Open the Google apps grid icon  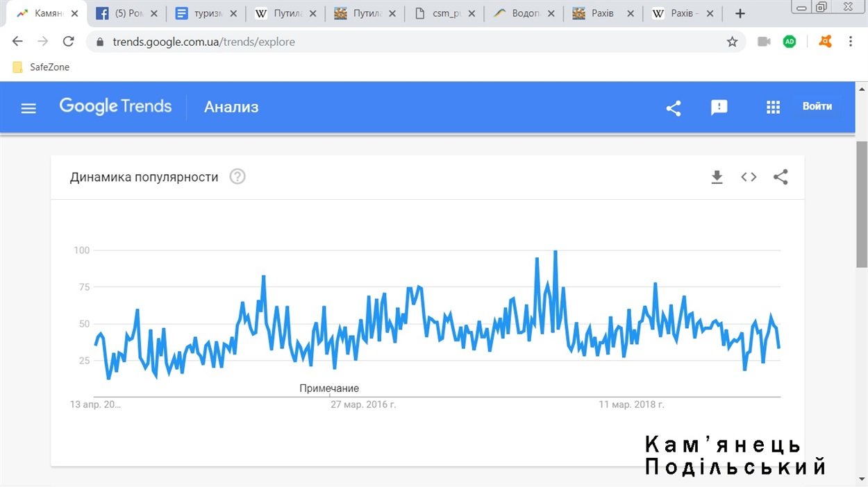[773, 108]
